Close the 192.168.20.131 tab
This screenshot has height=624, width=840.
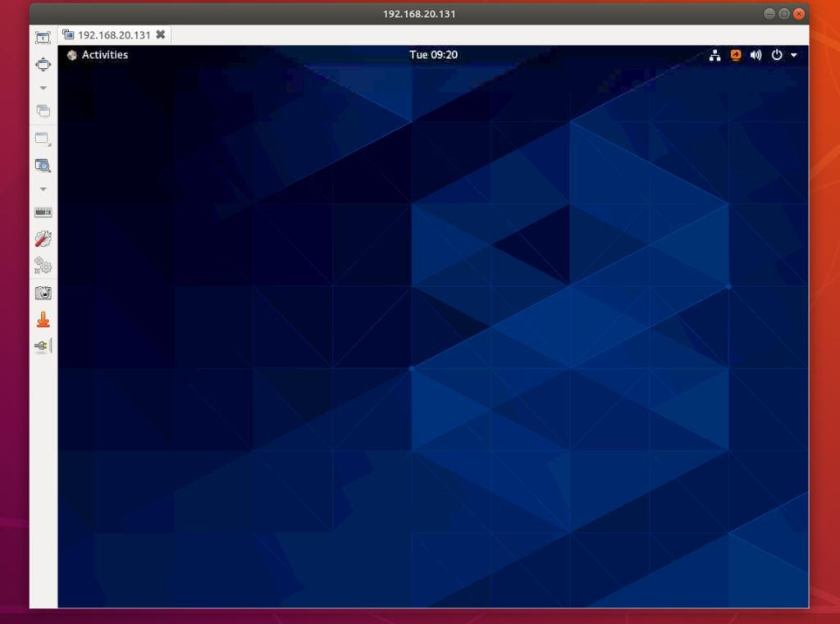coord(160,34)
